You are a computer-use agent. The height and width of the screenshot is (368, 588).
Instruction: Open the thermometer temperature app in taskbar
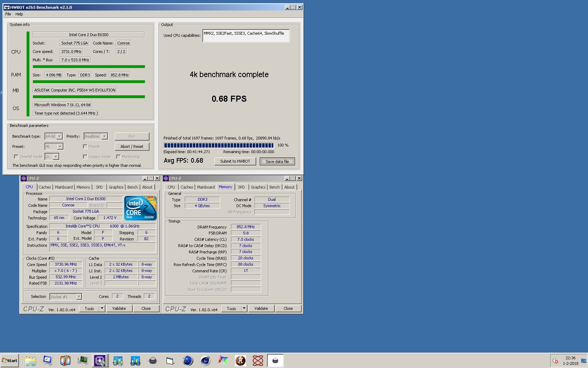point(65,361)
